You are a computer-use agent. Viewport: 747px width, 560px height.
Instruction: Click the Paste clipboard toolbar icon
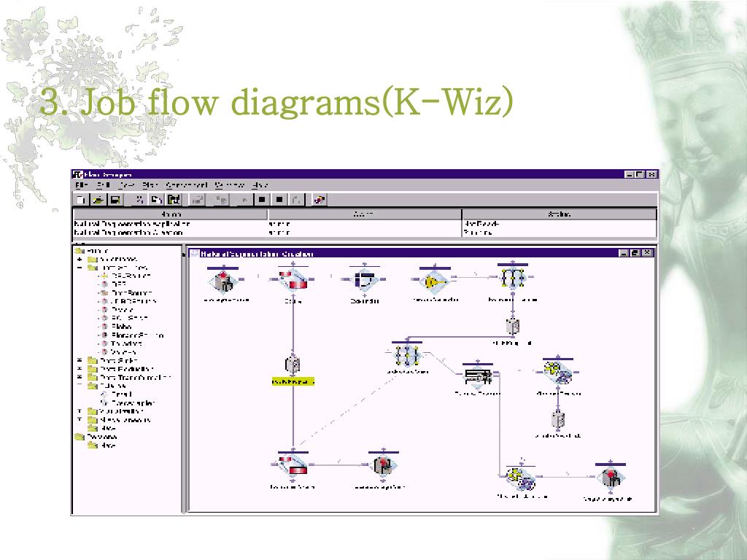point(174,200)
